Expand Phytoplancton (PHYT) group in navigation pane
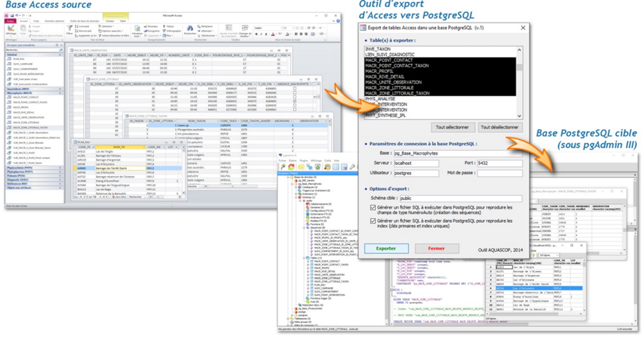Image resolution: width=644 pixels, height=337 pixels. (60, 172)
